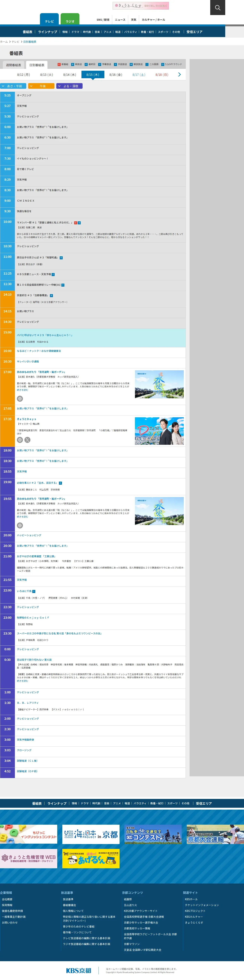Expand 続きを読む for 0:30 恋は双子で割り切れない
Screen dimensions: 244x980
pyautogui.click(x=22, y=681)
